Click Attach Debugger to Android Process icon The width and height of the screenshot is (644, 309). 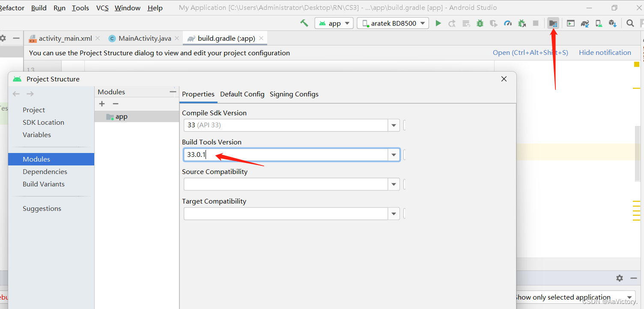tap(522, 23)
